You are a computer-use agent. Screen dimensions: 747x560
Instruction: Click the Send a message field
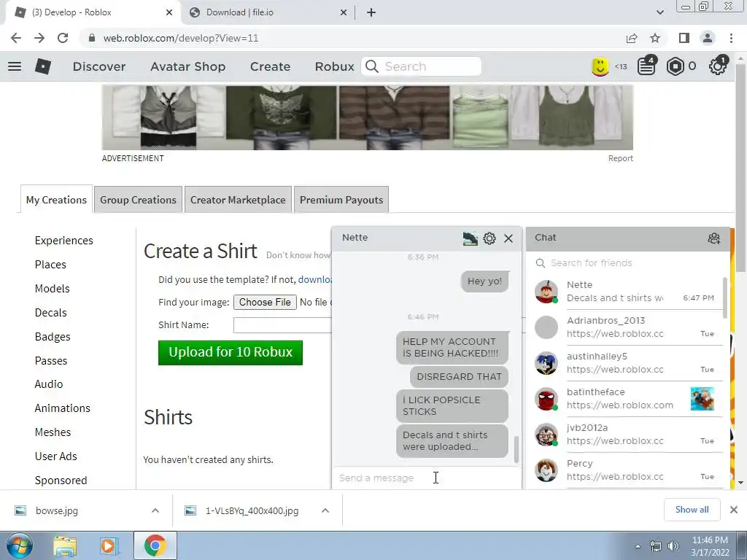click(x=426, y=478)
